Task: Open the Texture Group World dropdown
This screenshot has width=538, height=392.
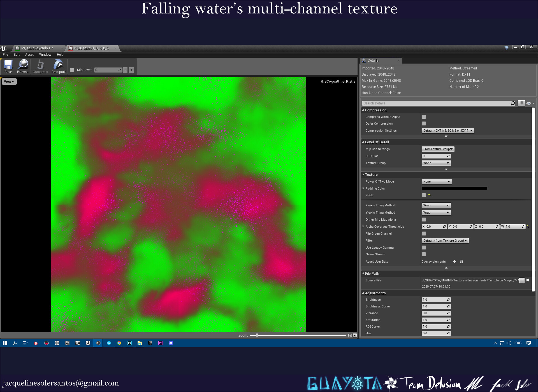Action: click(x=436, y=163)
